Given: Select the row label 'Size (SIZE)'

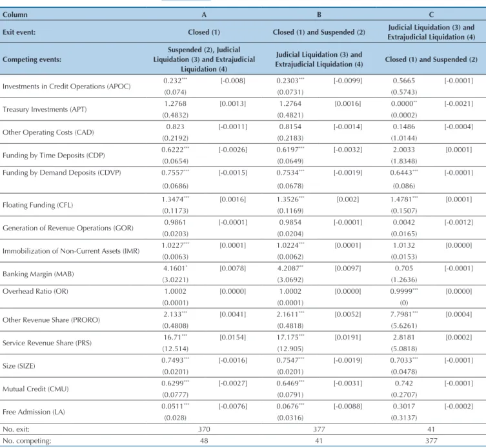Looking at the screenshot, I should [19, 365].
